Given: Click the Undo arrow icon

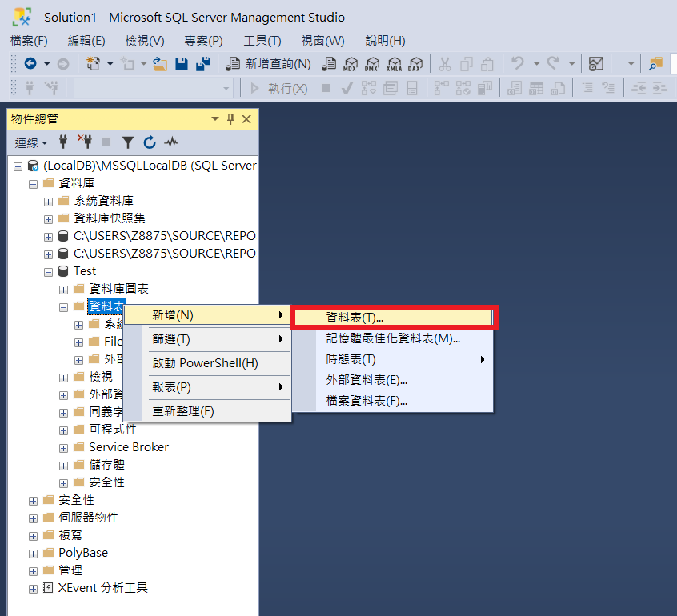Looking at the screenshot, I should pyautogui.click(x=517, y=64).
